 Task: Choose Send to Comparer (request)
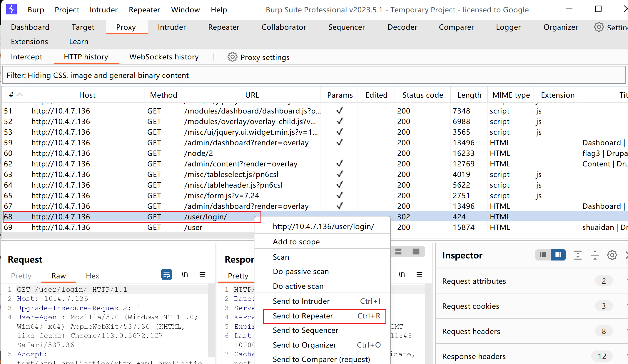click(322, 359)
